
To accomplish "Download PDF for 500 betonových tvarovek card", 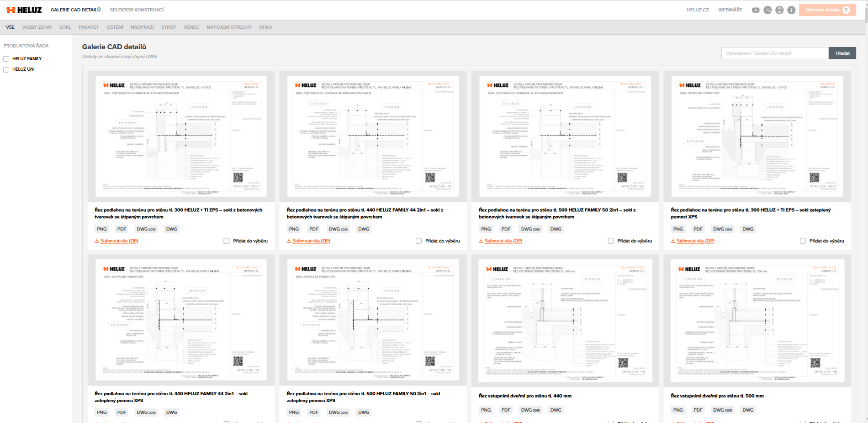I will click(506, 229).
